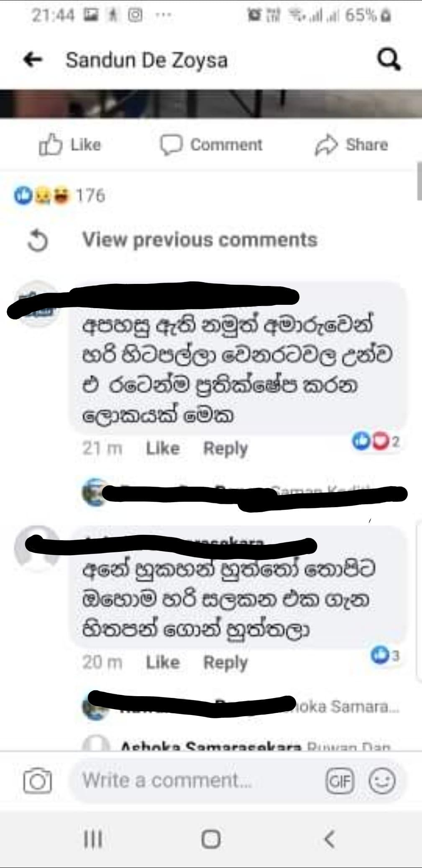Image resolution: width=422 pixels, height=868 pixels.
Task: Reply to the comment posted 20 m ago
Action: pyautogui.click(x=225, y=662)
